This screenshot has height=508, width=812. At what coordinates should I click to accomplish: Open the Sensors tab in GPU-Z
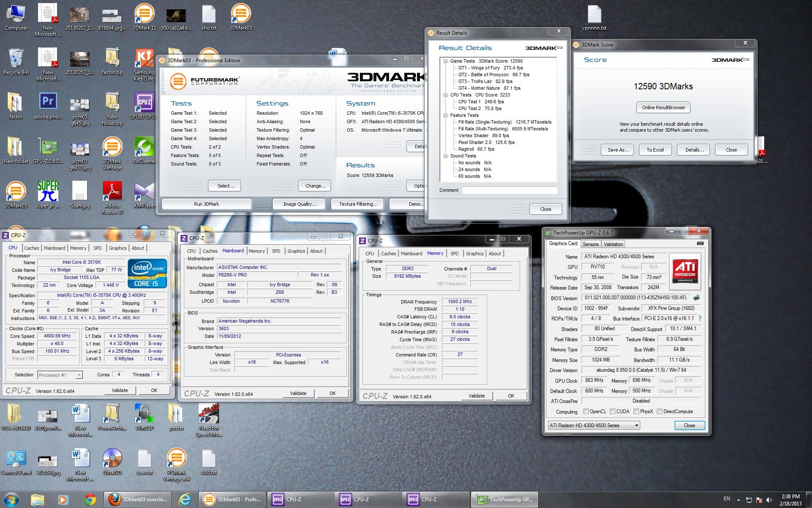tap(590, 244)
